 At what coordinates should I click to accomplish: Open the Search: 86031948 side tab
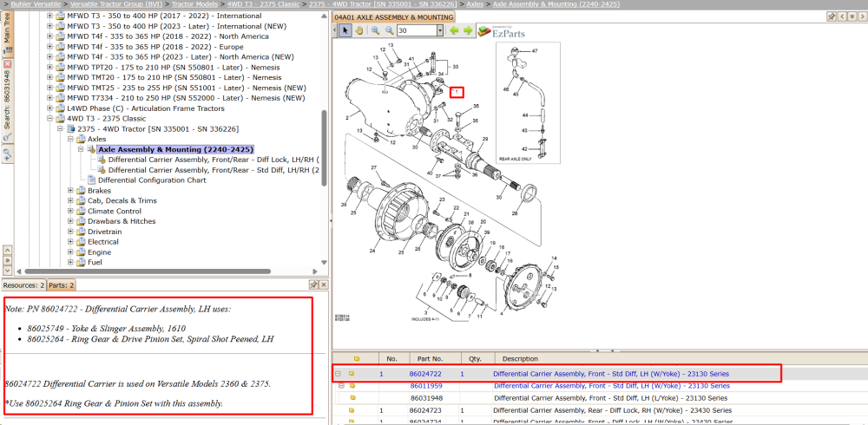7,99
